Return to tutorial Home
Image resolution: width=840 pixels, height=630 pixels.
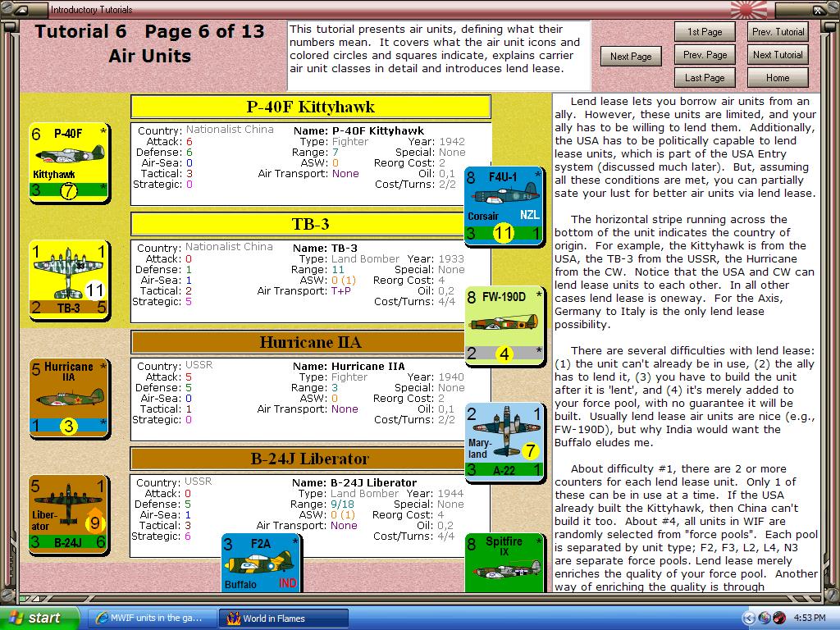pyautogui.click(x=778, y=78)
